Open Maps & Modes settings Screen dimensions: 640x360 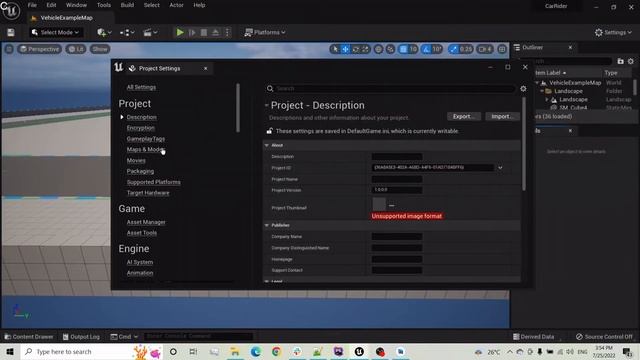[x=145, y=149]
